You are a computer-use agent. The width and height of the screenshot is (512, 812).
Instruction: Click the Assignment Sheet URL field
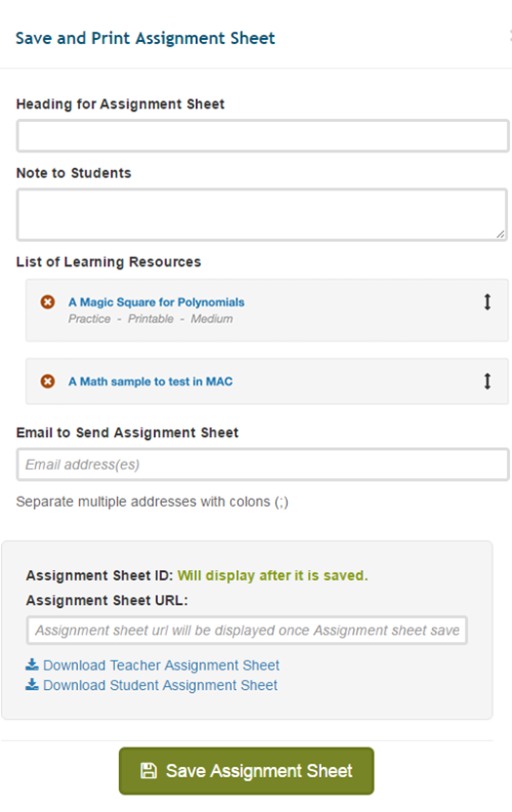tap(247, 630)
